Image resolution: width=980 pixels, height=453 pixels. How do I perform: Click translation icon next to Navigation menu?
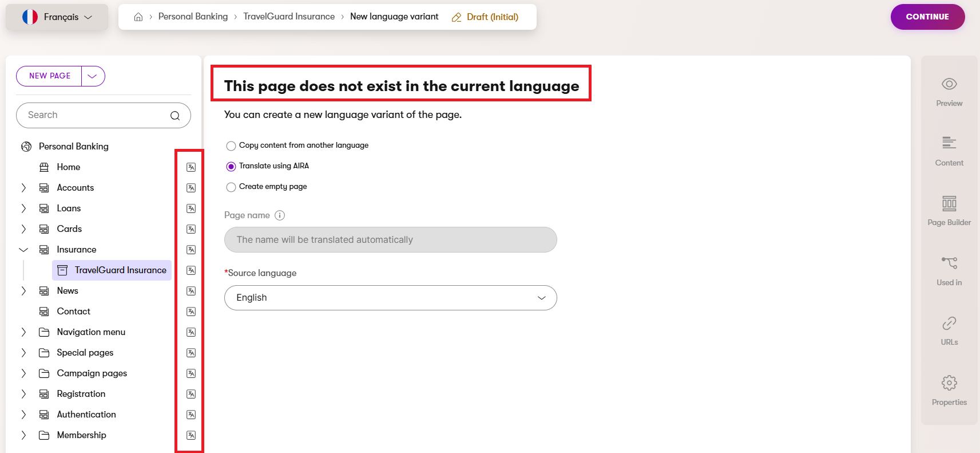tap(191, 332)
